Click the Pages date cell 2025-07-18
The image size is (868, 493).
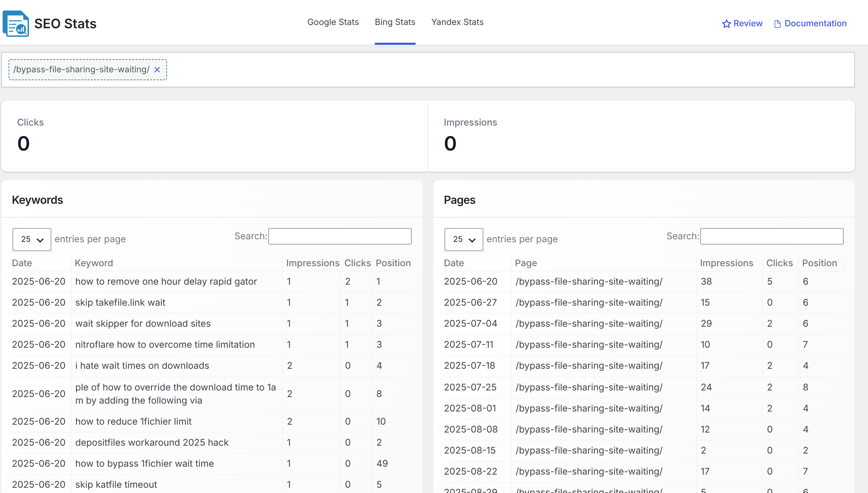pos(470,366)
